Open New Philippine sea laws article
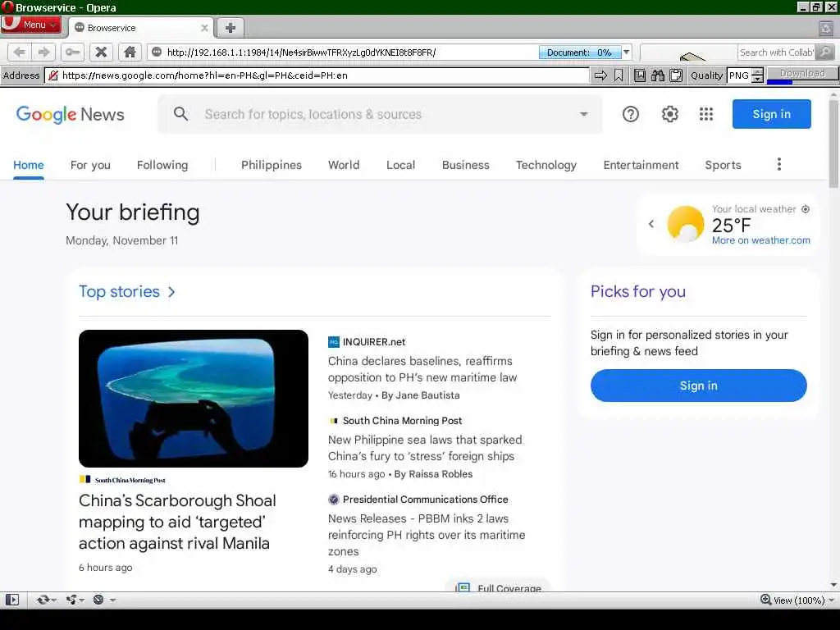This screenshot has height=630, width=840. (x=425, y=448)
